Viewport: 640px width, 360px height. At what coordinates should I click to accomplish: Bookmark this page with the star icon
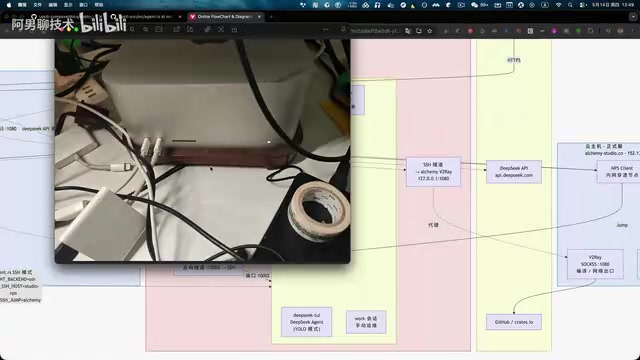click(430, 31)
